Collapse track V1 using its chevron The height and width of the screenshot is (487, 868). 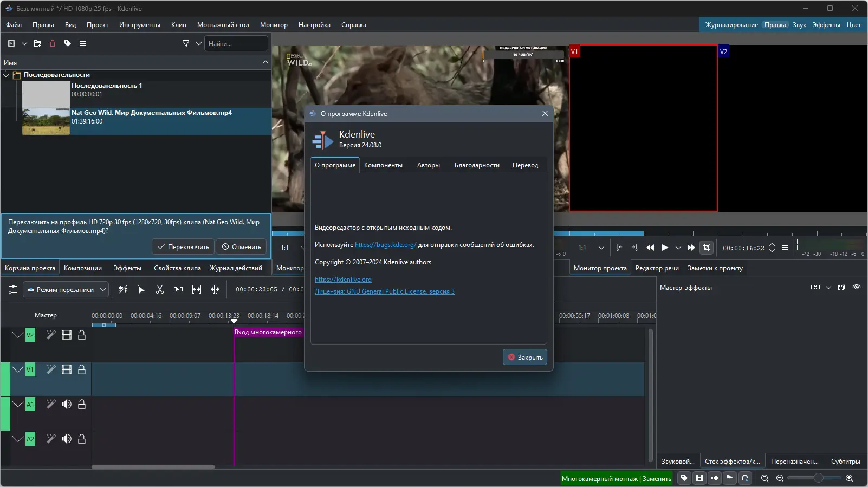click(17, 369)
